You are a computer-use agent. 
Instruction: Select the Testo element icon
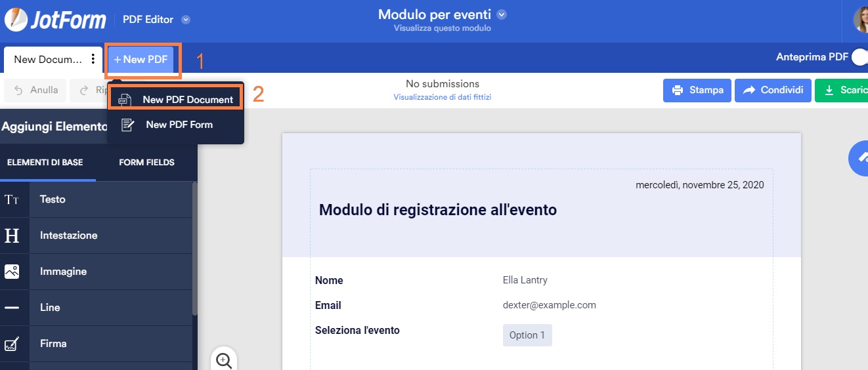[x=12, y=199]
